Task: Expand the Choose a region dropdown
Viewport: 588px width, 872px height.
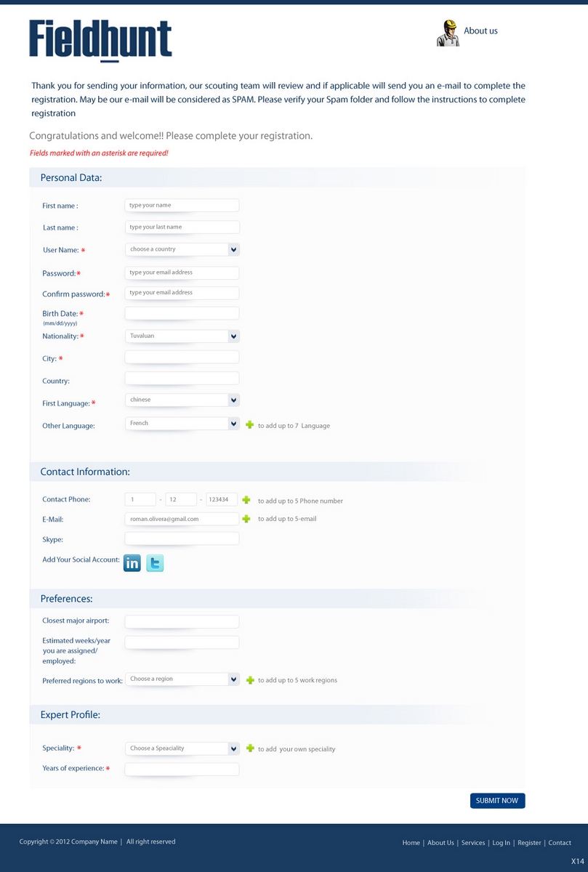Action: pos(182,679)
